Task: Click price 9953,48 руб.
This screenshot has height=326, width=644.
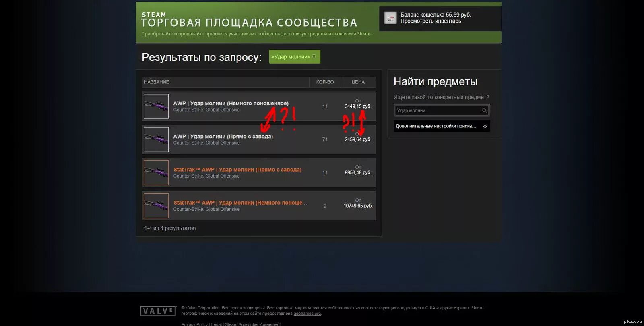Action: point(358,172)
